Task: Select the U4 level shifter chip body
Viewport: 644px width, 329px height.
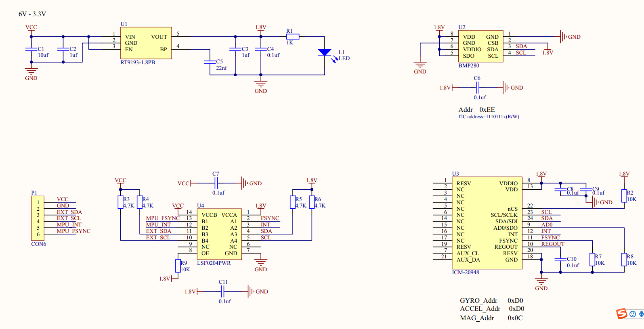Action: (x=219, y=234)
